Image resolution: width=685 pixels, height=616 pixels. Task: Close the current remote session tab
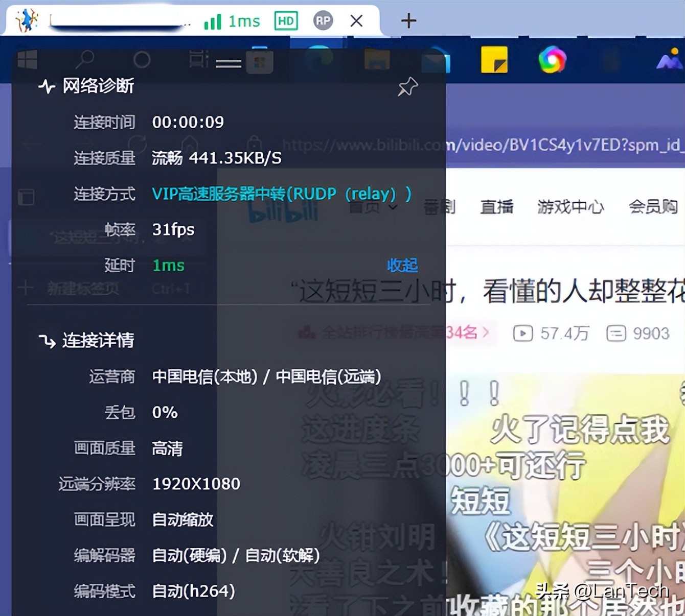click(356, 21)
